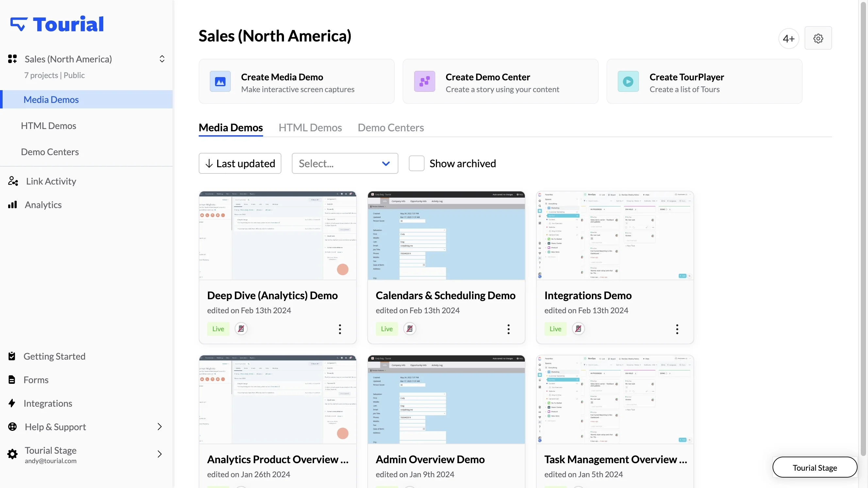
Task: Open the Calendars & Scheduling Demo thumbnail
Action: 446,236
